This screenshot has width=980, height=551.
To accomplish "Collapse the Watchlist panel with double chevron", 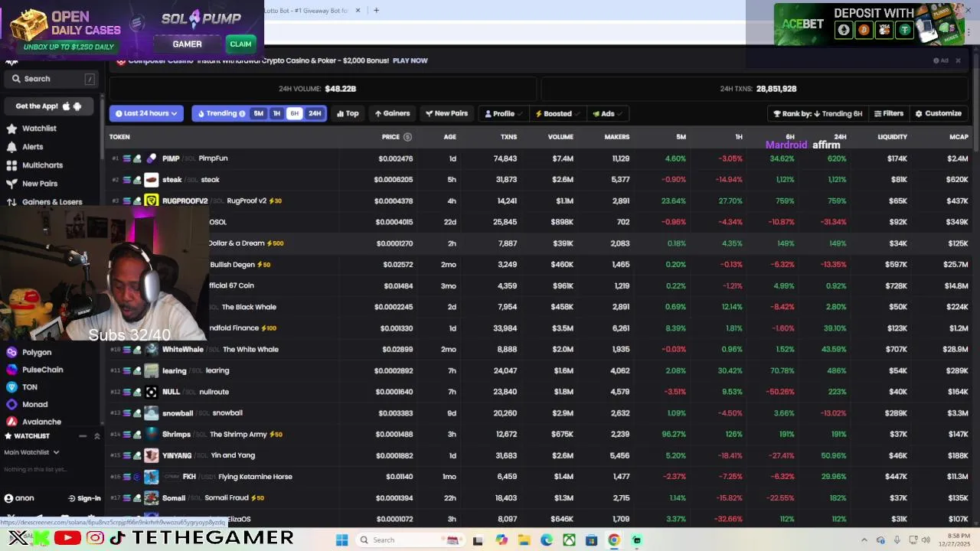I will (97, 436).
